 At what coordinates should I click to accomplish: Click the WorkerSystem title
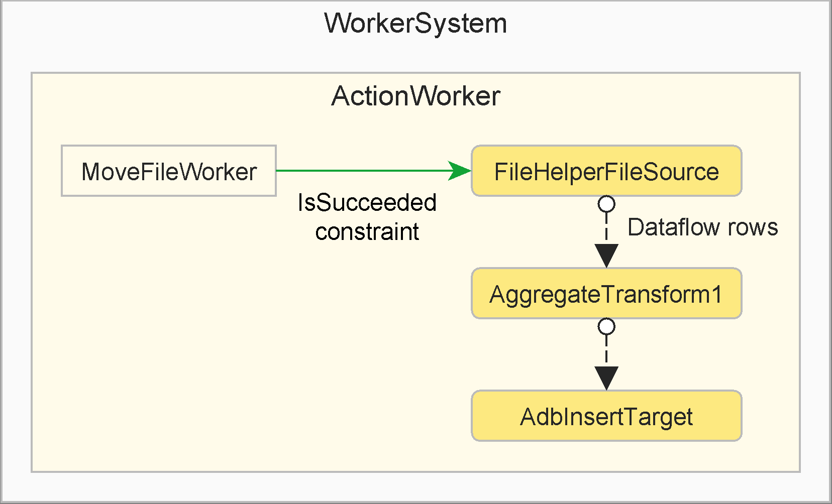tap(415, 24)
